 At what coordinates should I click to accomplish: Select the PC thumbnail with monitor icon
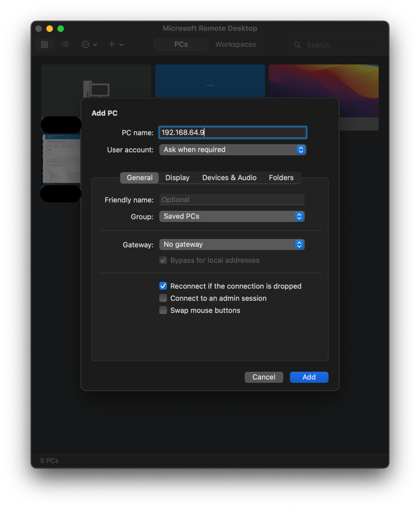point(96,81)
